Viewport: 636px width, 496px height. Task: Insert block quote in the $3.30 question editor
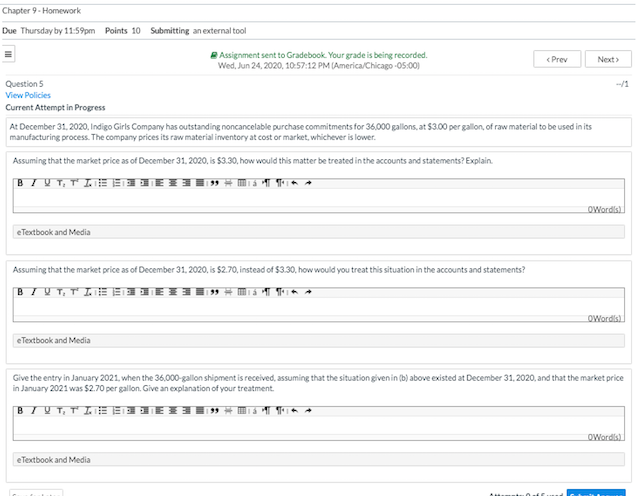pos(215,183)
